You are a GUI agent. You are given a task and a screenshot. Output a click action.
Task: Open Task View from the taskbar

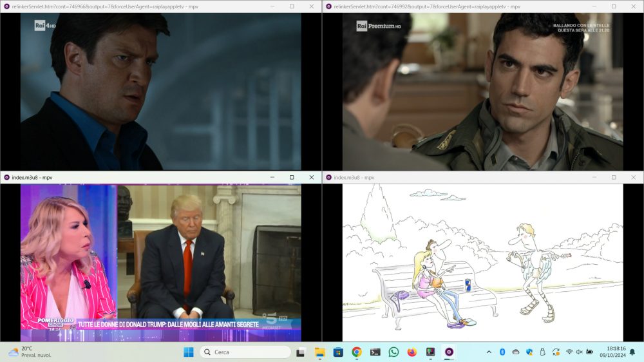(300, 352)
